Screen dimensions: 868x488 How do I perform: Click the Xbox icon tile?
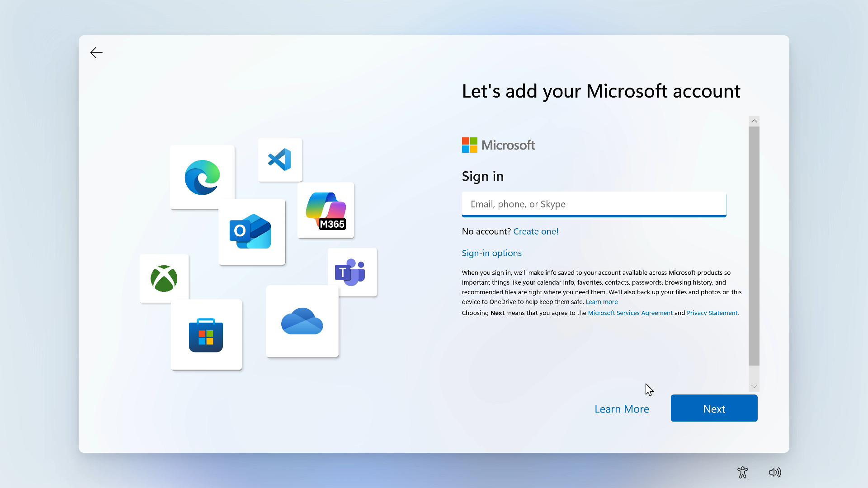(164, 278)
